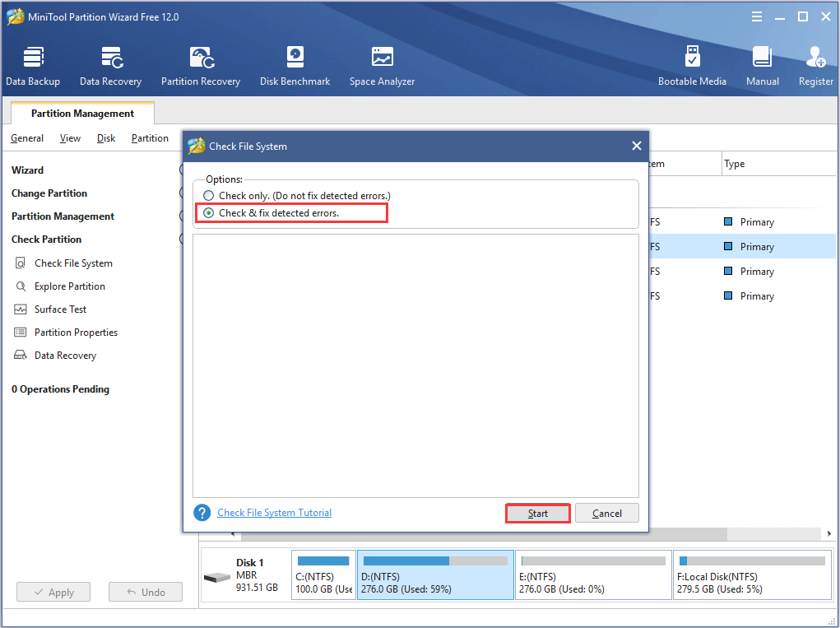Click the Partition Properties icon
The width and height of the screenshot is (840, 628).
[x=21, y=333]
